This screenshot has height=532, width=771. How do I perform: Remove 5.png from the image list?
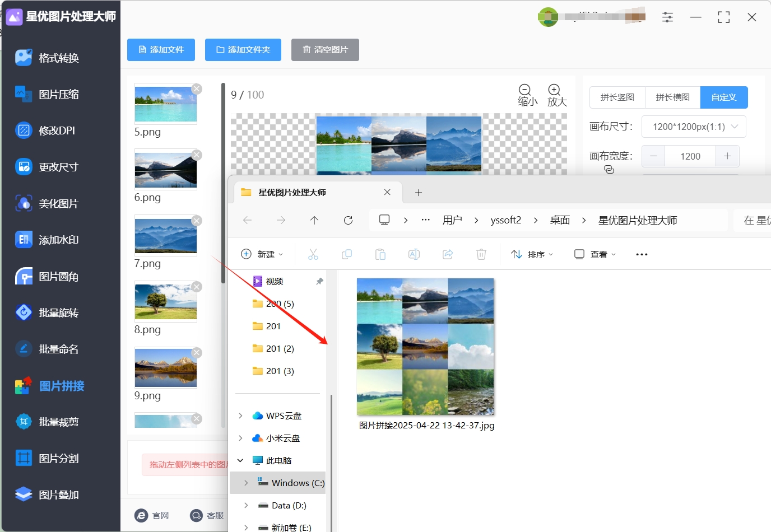point(197,89)
